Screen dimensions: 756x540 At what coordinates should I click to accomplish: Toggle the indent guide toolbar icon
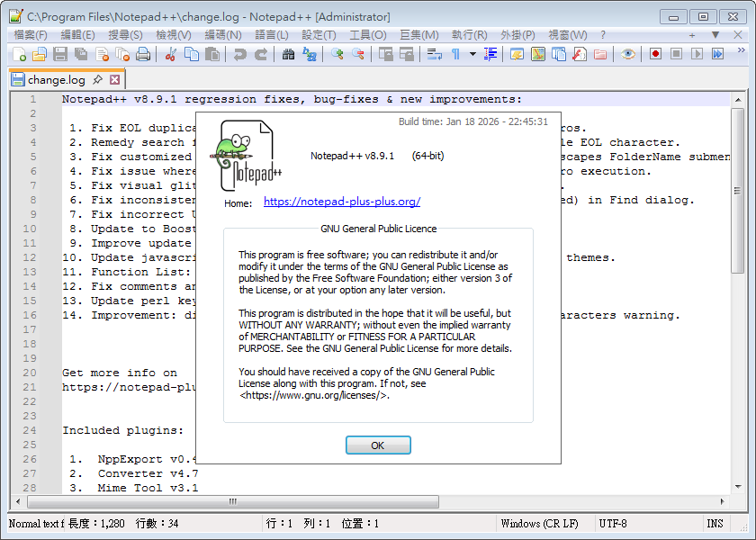coord(490,54)
